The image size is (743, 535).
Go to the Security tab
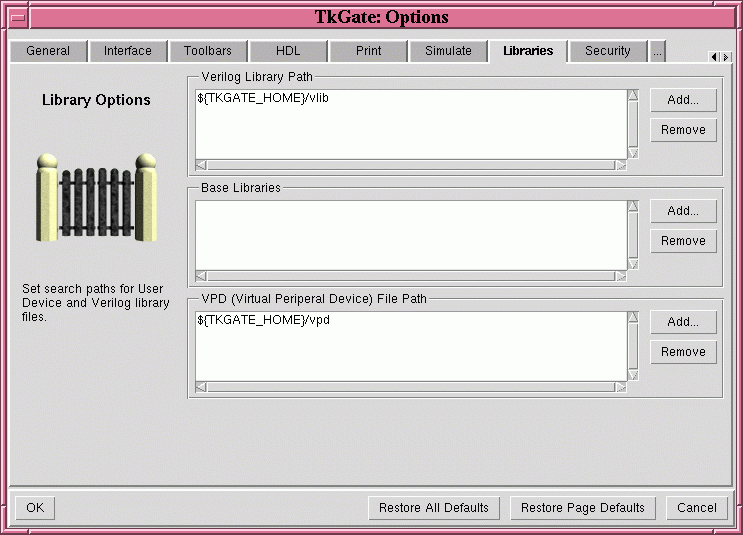point(608,51)
